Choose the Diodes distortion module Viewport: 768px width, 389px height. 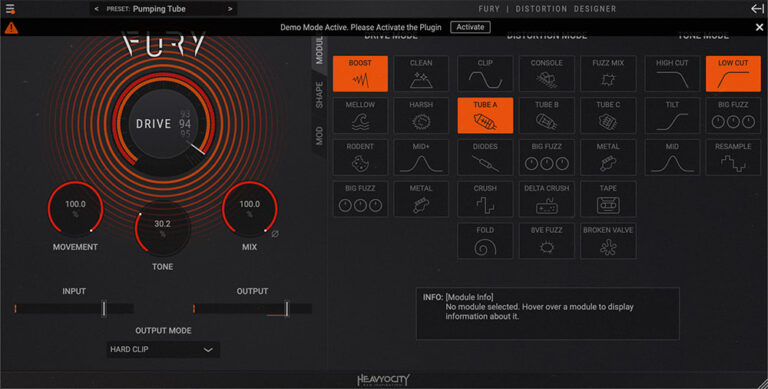pos(485,157)
